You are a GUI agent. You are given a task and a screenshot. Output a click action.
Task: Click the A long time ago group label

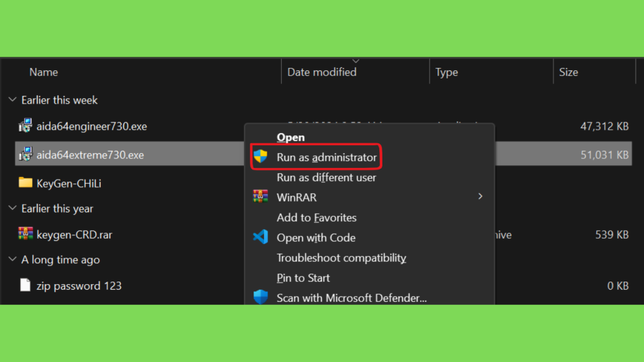tap(60, 260)
